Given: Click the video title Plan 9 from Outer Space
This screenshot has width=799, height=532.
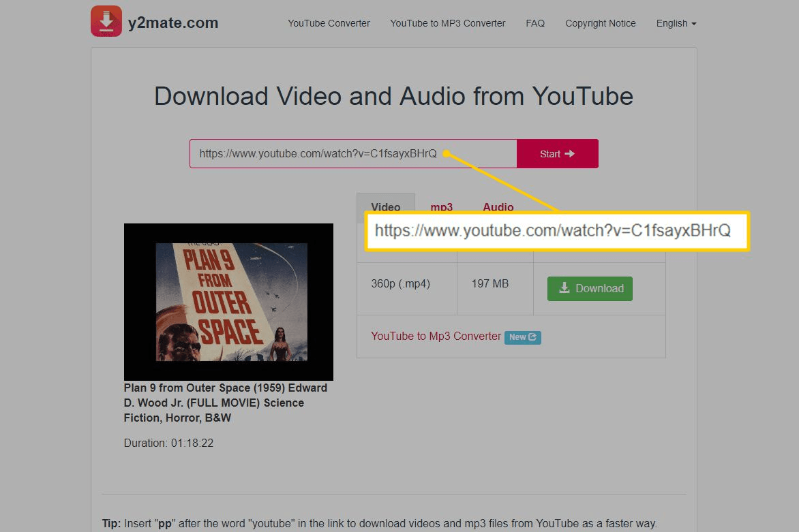Looking at the screenshot, I should coord(225,403).
